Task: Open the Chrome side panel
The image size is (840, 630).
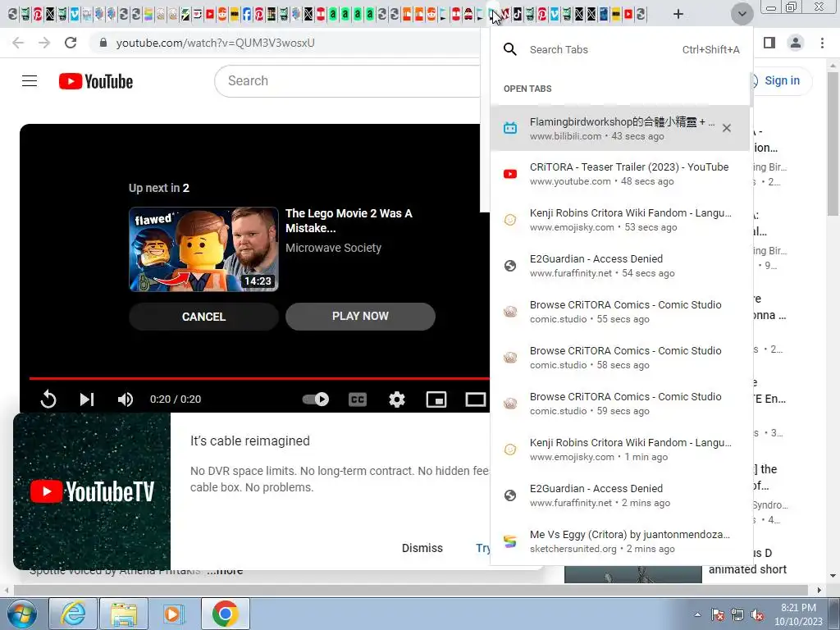Action: [x=769, y=43]
